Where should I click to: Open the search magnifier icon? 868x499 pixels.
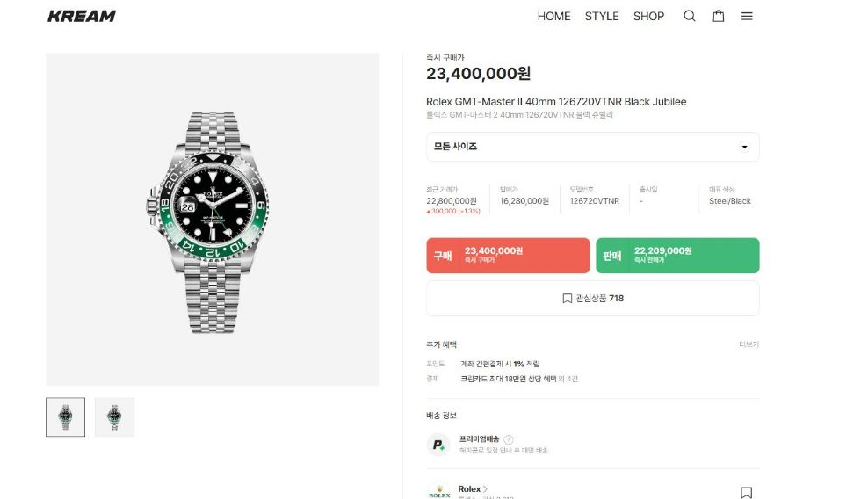(689, 16)
